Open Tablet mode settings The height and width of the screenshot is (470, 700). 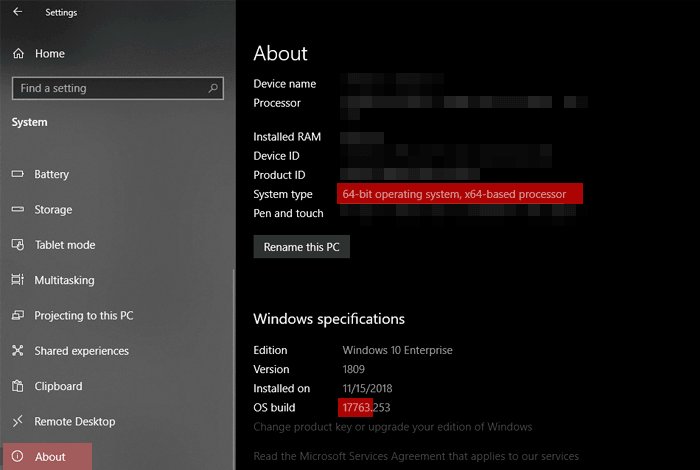tap(65, 245)
